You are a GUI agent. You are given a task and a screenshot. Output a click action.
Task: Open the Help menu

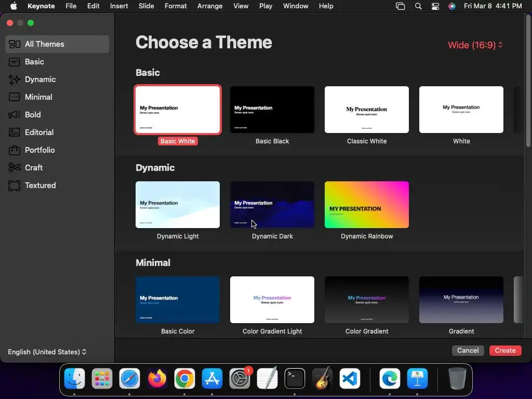[326, 6]
